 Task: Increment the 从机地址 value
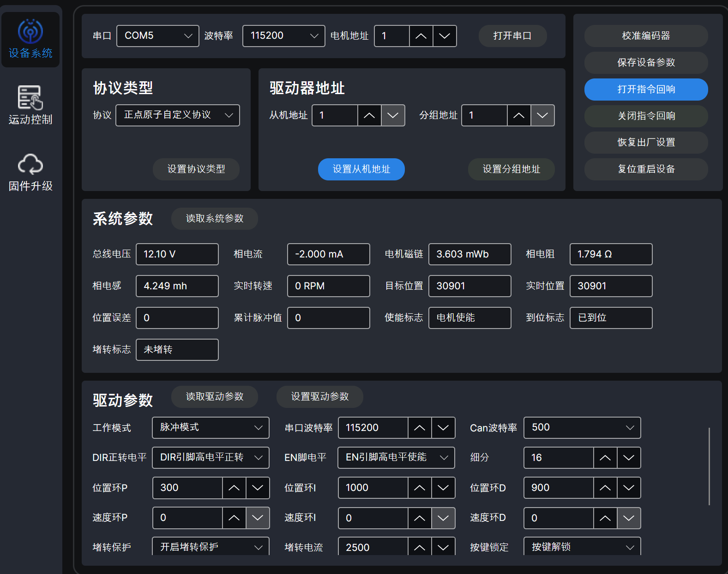pyautogui.click(x=369, y=115)
